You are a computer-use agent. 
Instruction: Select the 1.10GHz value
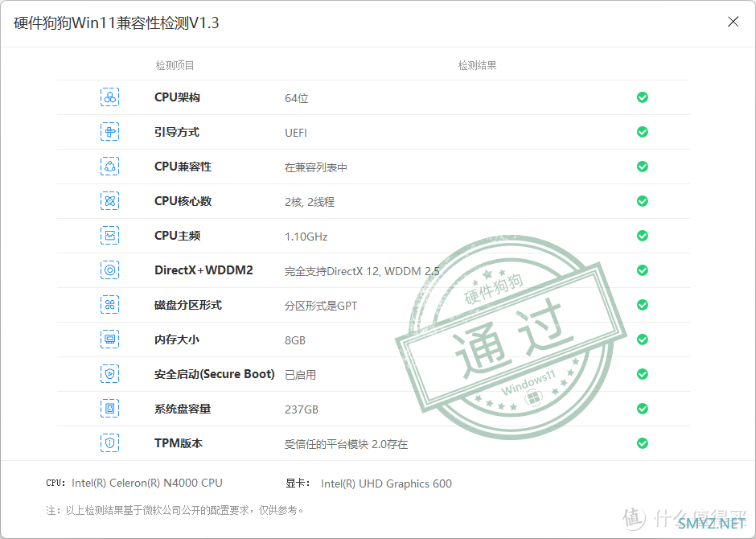(x=306, y=237)
